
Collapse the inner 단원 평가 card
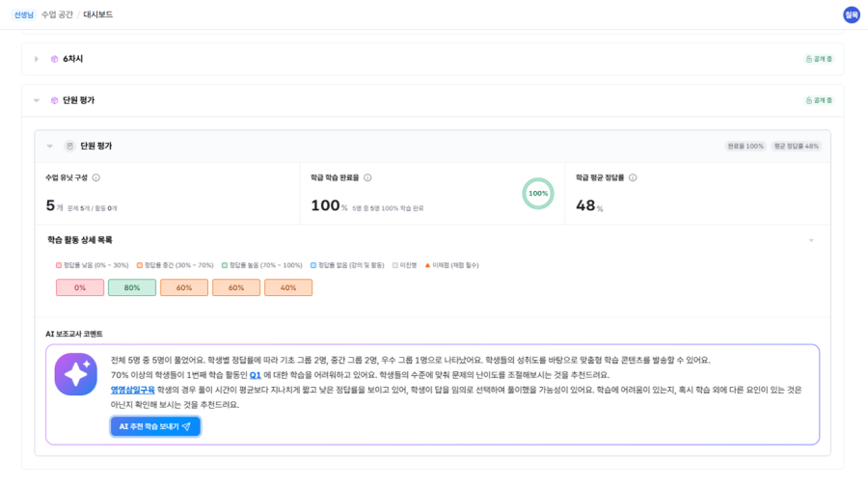pyautogui.click(x=50, y=146)
